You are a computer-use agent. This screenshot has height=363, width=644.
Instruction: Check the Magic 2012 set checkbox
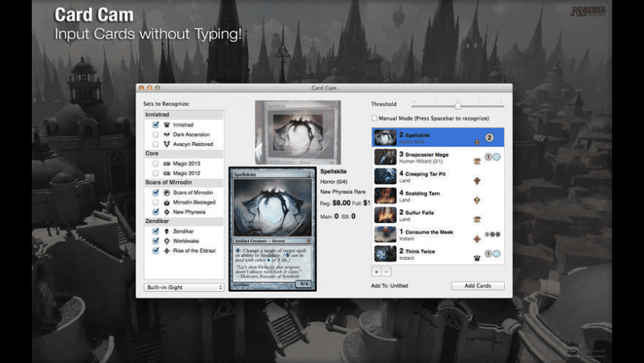click(x=155, y=173)
